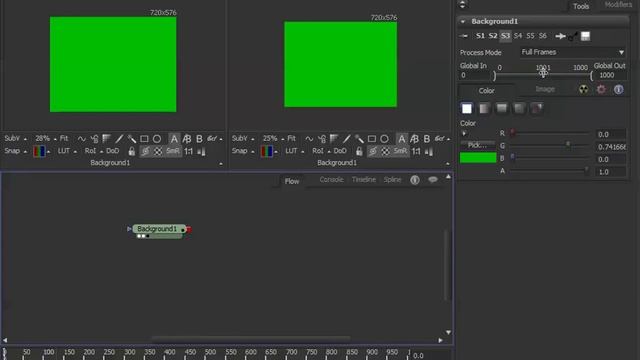Toggle the A buffer in left viewer
Screen dimensions: 640x360
point(174,139)
